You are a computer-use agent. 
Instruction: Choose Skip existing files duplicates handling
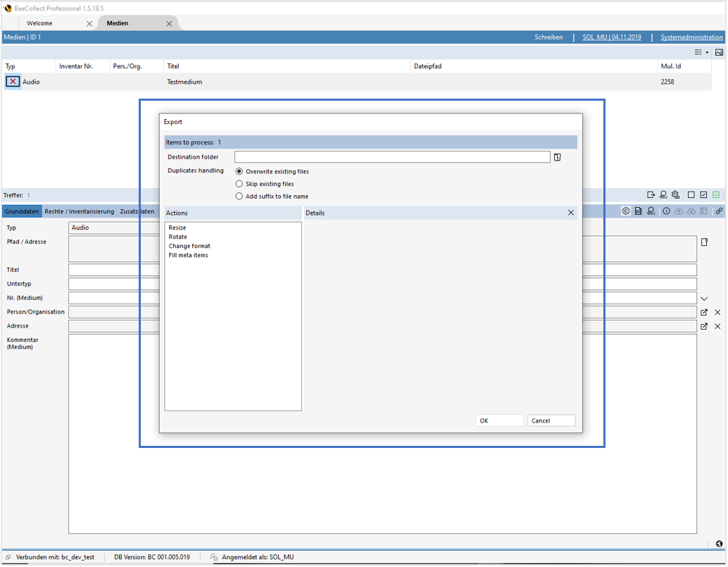(239, 184)
